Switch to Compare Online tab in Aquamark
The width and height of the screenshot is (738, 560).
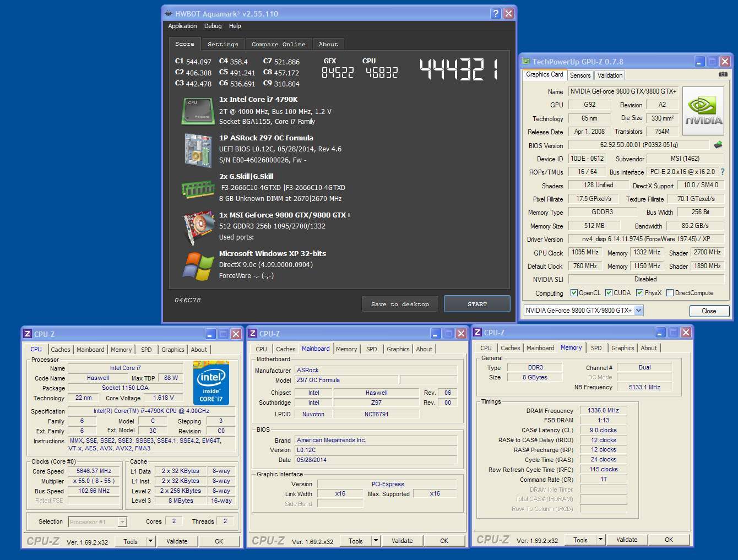pos(279,45)
